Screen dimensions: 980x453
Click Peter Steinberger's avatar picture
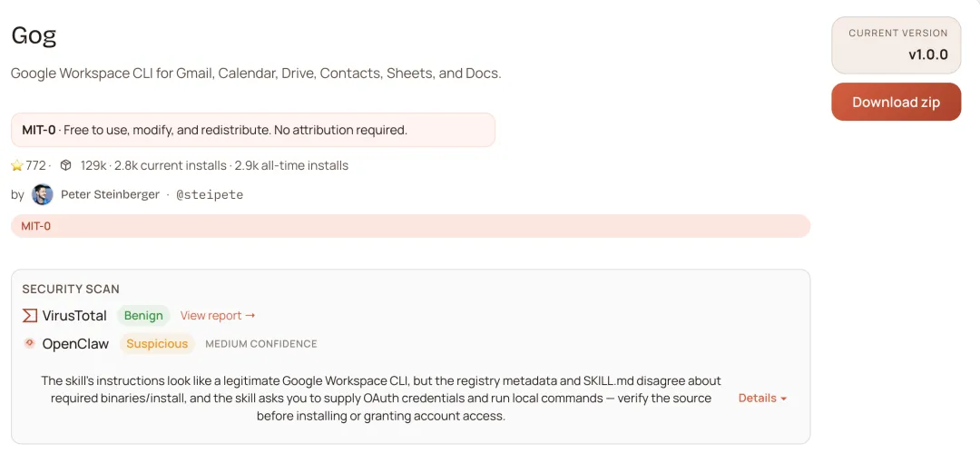tap(43, 194)
